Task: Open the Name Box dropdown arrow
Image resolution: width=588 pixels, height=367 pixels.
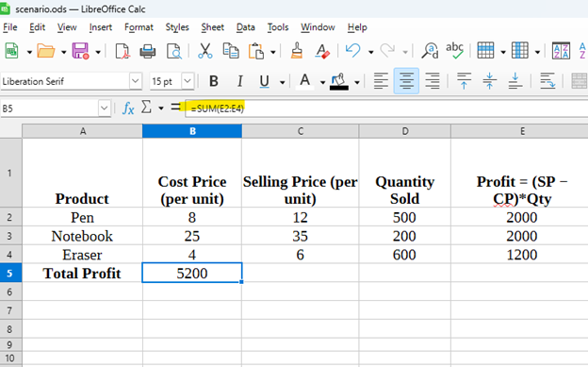Action: (104, 108)
